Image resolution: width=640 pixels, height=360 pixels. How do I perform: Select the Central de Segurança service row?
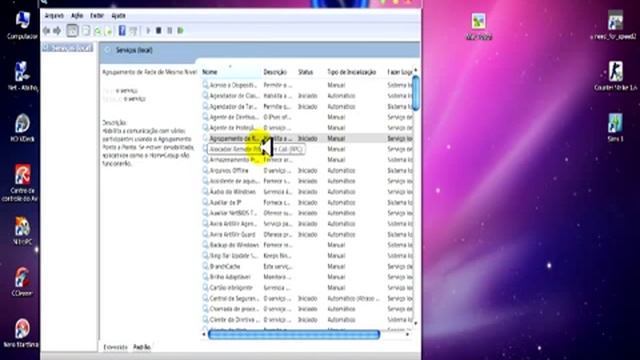[x=307, y=298]
